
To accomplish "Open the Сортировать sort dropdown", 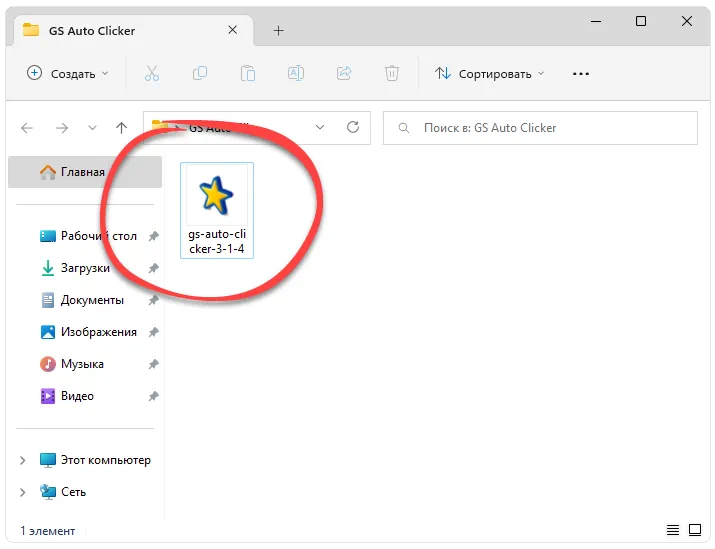I will 489,73.
